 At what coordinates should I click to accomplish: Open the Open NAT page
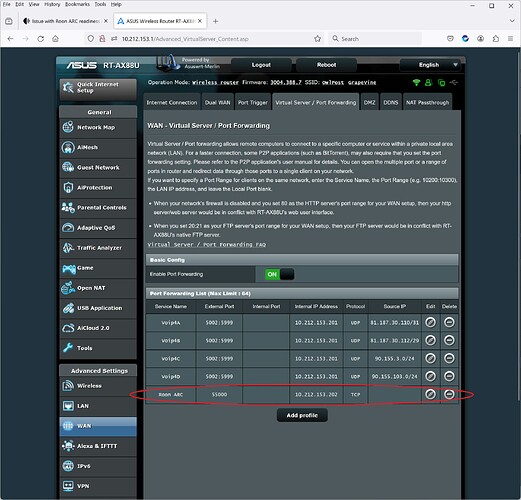(98, 288)
